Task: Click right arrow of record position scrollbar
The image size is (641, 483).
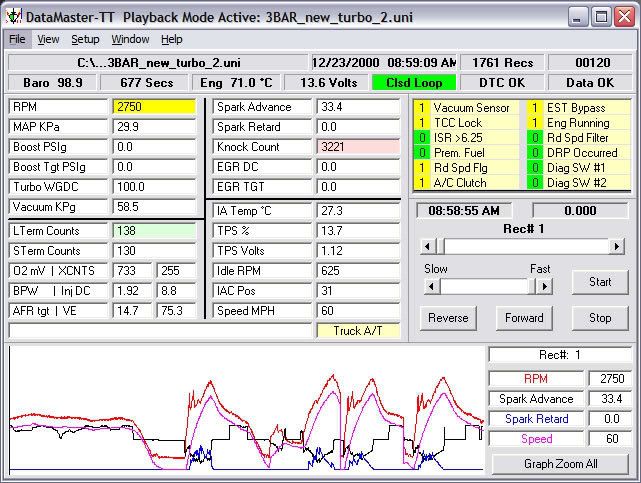Action: pyautogui.click(x=616, y=246)
